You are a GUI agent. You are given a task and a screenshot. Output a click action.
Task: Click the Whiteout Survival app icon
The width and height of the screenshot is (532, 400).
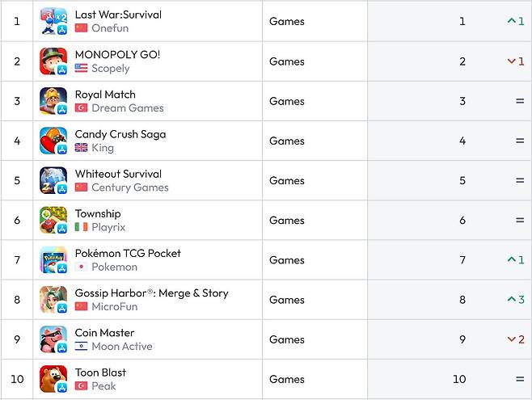(53, 180)
